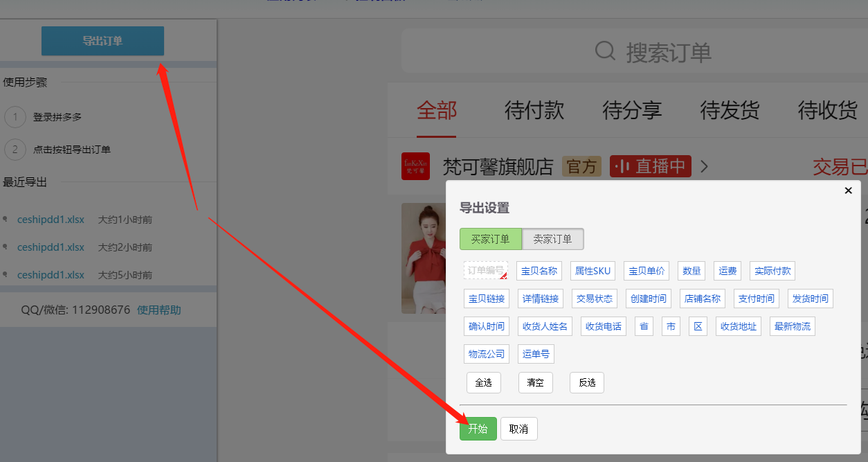Switch to the 全部 orders tab

(437, 110)
